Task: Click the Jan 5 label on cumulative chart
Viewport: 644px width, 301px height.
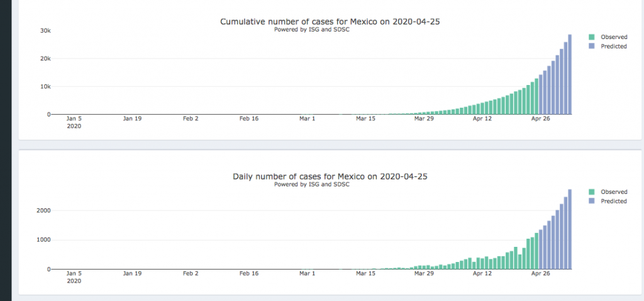Action: click(x=74, y=118)
